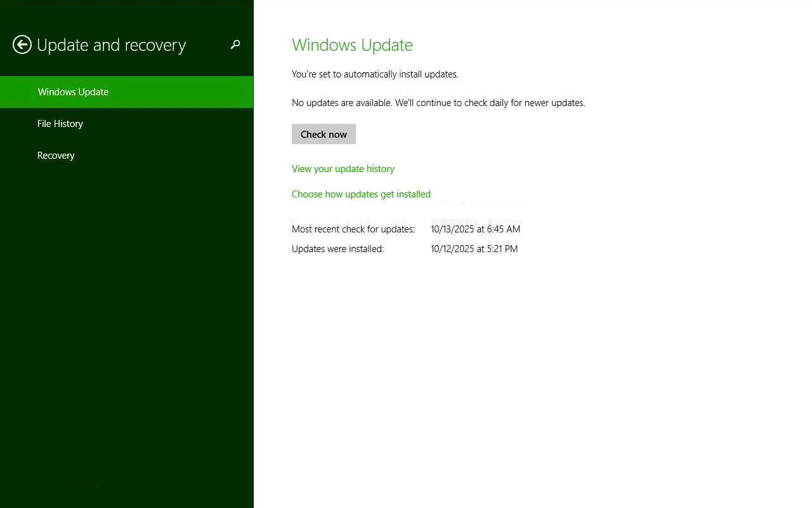This screenshot has width=812, height=508.
Task: Click the 10/12/2025 at 5:21 PM timestamp
Action: 475,249
